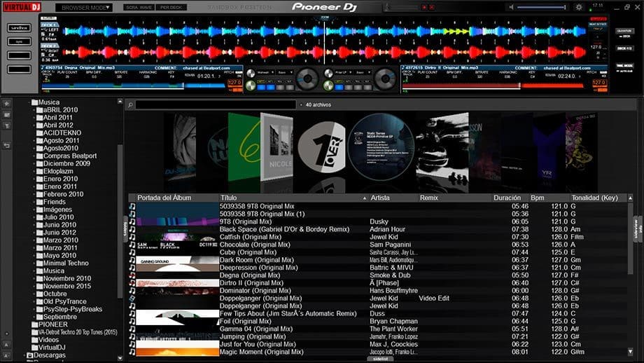This screenshot has width=644, height=363.
Task: Adjust the master volume slider
Action: [541, 7]
